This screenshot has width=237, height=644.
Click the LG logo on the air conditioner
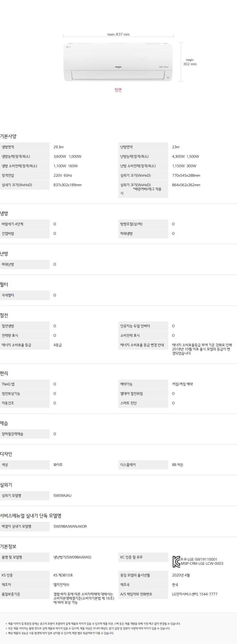coord(68,47)
